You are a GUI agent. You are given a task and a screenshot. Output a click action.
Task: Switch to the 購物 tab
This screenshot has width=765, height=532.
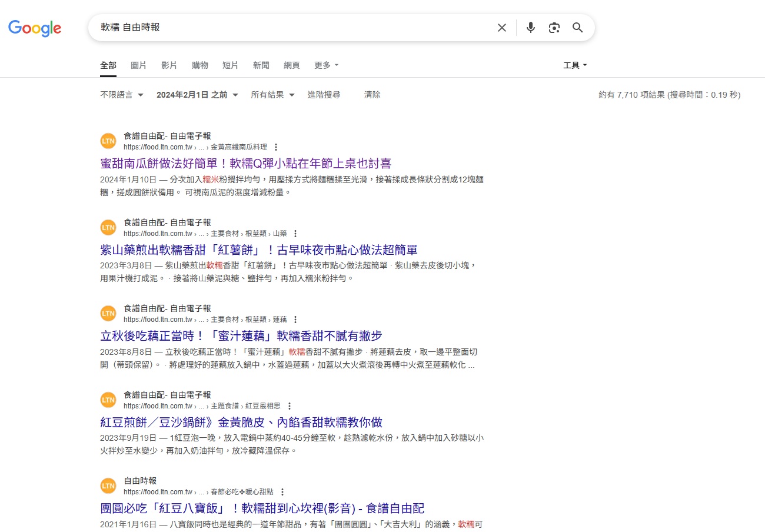pos(200,65)
